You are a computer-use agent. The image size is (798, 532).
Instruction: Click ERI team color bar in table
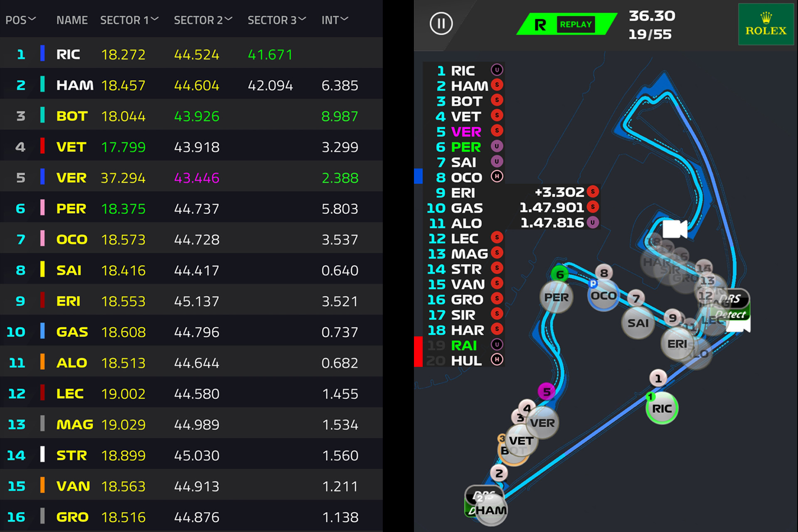42,300
